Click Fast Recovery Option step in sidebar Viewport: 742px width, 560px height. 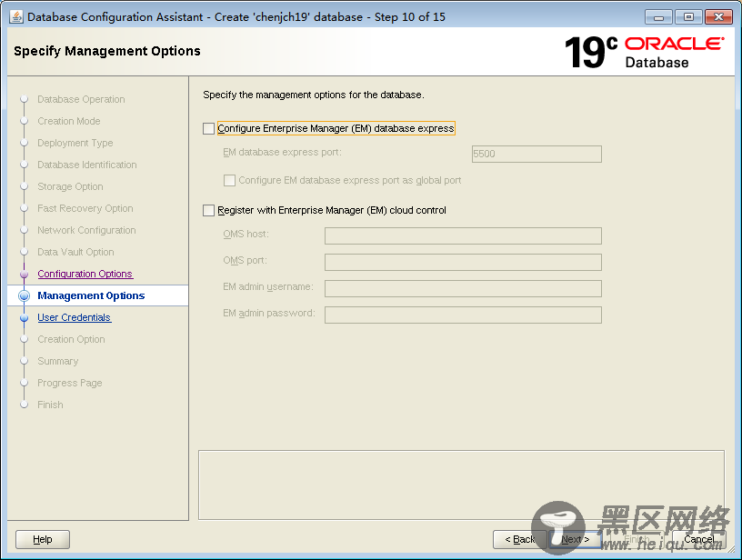pyautogui.click(x=85, y=208)
